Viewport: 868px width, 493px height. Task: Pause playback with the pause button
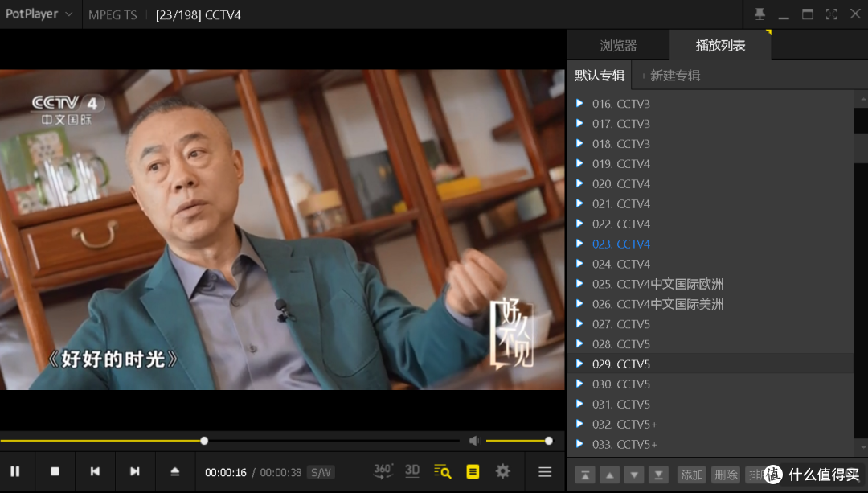15,471
